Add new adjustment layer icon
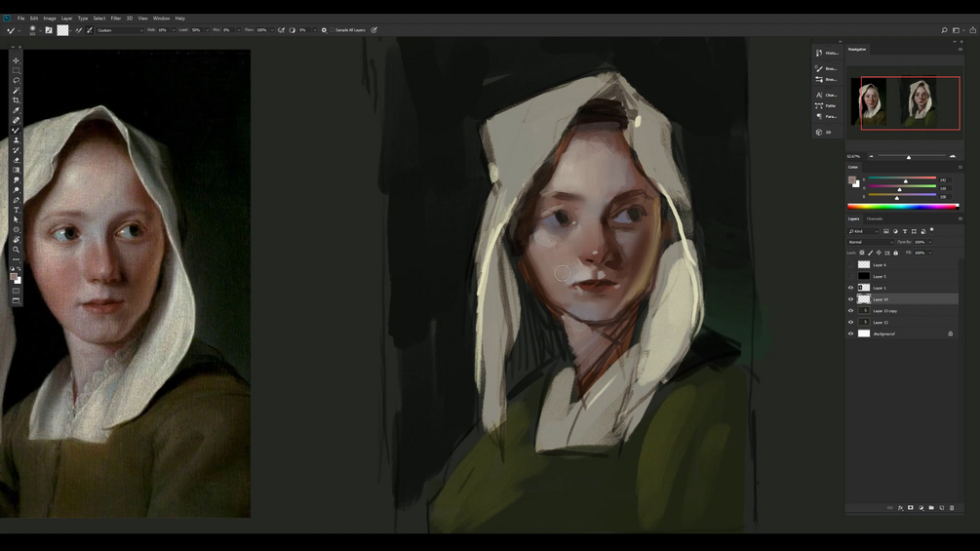The height and width of the screenshot is (551, 980). pos(921,508)
